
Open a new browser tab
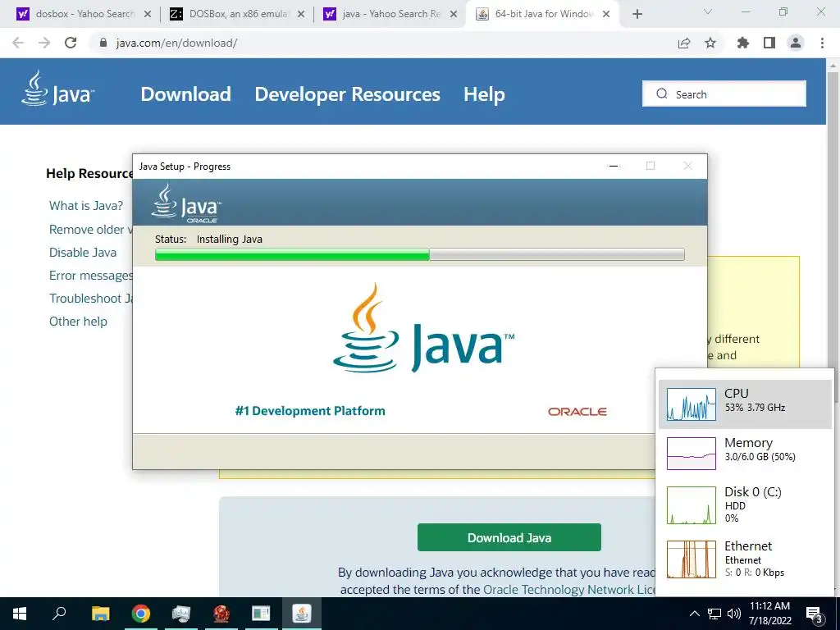click(637, 14)
